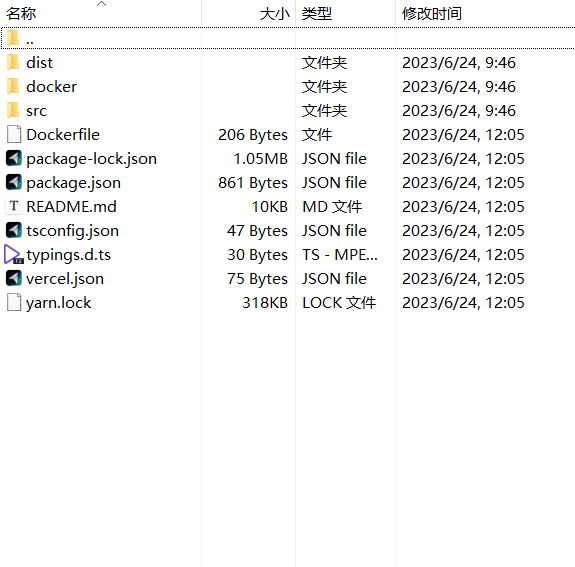The image size is (575, 567).
Task: Select the docker folder icon
Action: point(13,86)
